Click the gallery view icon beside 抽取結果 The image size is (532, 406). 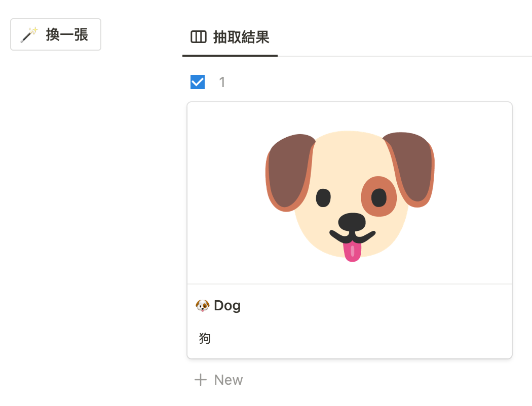[198, 37]
